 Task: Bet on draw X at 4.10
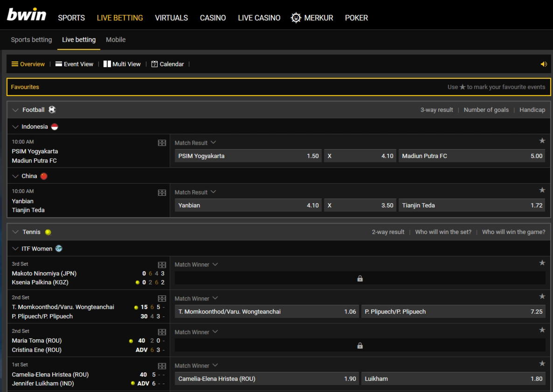click(x=360, y=156)
